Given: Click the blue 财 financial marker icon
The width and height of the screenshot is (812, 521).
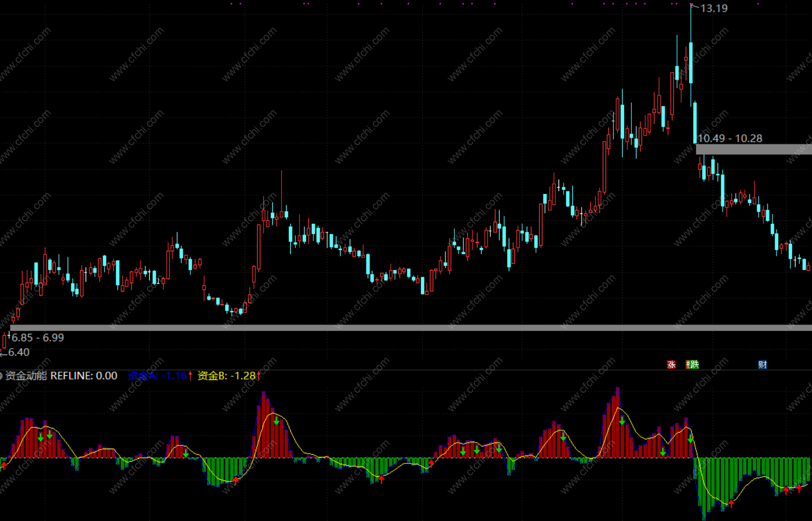Looking at the screenshot, I should [x=763, y=365].
